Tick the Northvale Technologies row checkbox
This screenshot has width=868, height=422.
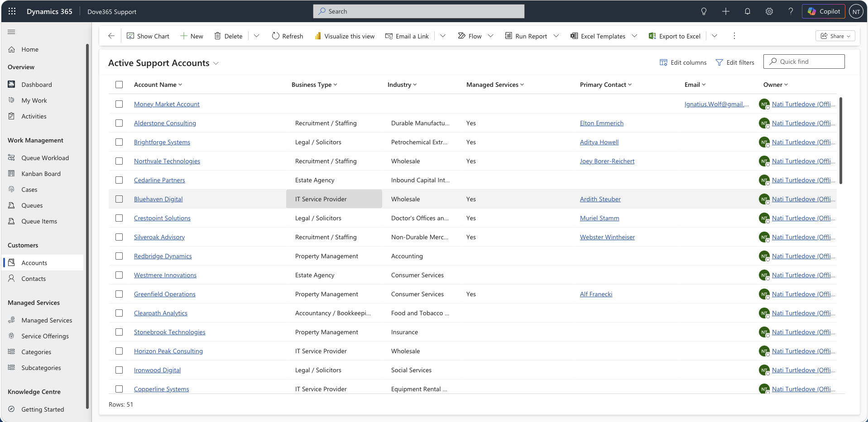pos(119,161)
